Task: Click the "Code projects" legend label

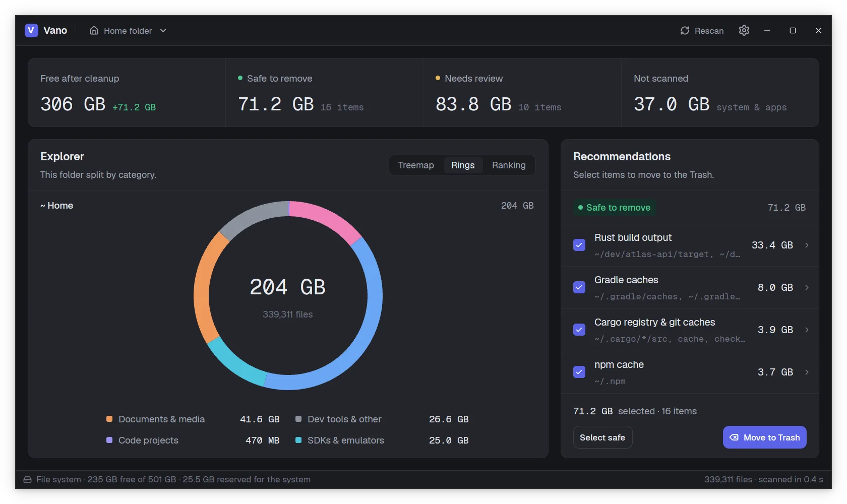Action: pos(148,440)
